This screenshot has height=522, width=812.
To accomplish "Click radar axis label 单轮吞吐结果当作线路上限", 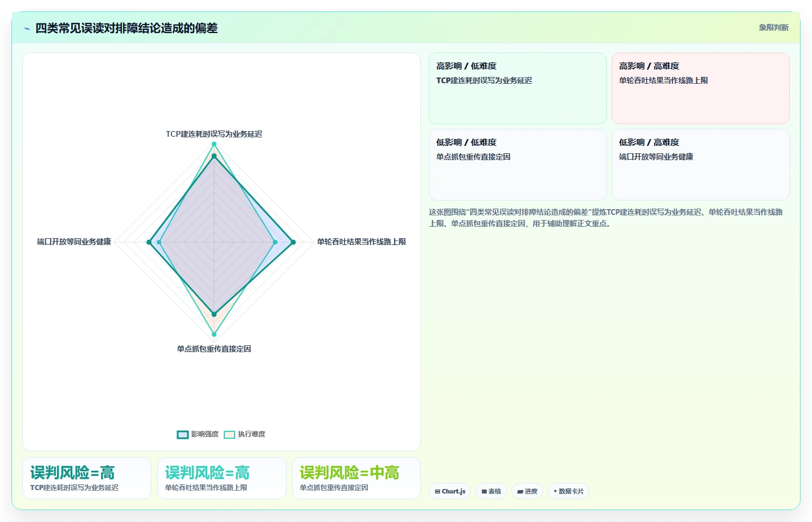I will (362, 242).
